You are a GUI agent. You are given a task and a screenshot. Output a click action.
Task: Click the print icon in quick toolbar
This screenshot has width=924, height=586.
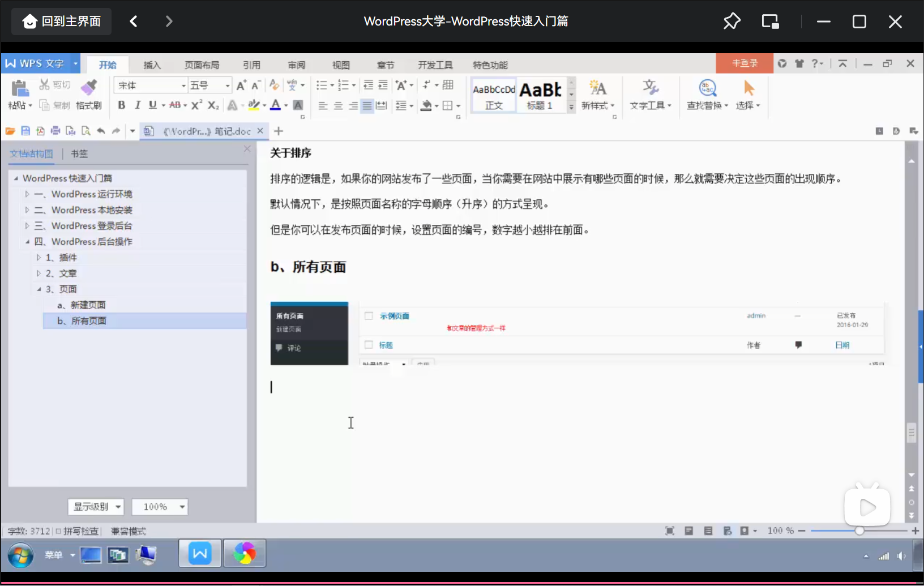click(x=55, y=131)
